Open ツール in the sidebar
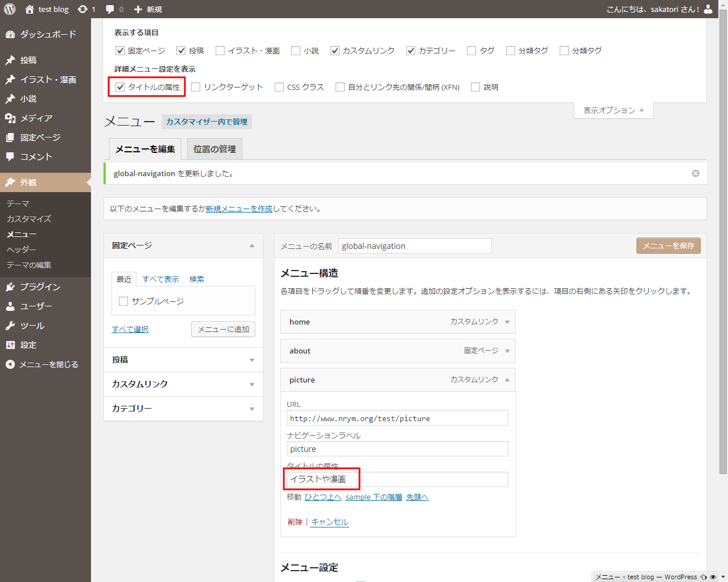Image resolution: width=728 pixels, height=582 pixels. click(x=32, y=326)
